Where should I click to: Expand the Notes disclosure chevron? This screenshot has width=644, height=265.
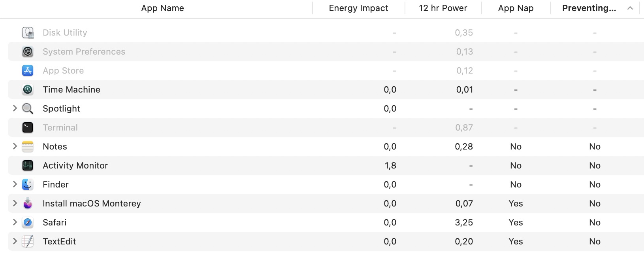click(15, 146)
